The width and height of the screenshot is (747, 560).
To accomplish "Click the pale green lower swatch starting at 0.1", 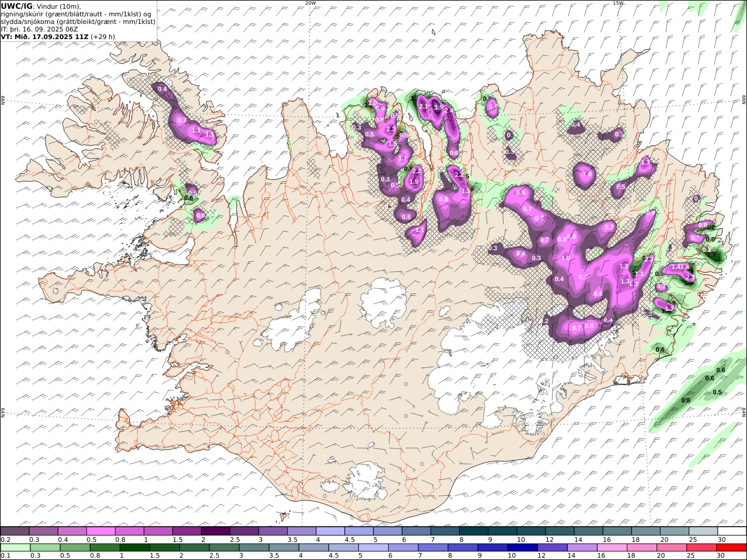I will click(x=15, y=548).
